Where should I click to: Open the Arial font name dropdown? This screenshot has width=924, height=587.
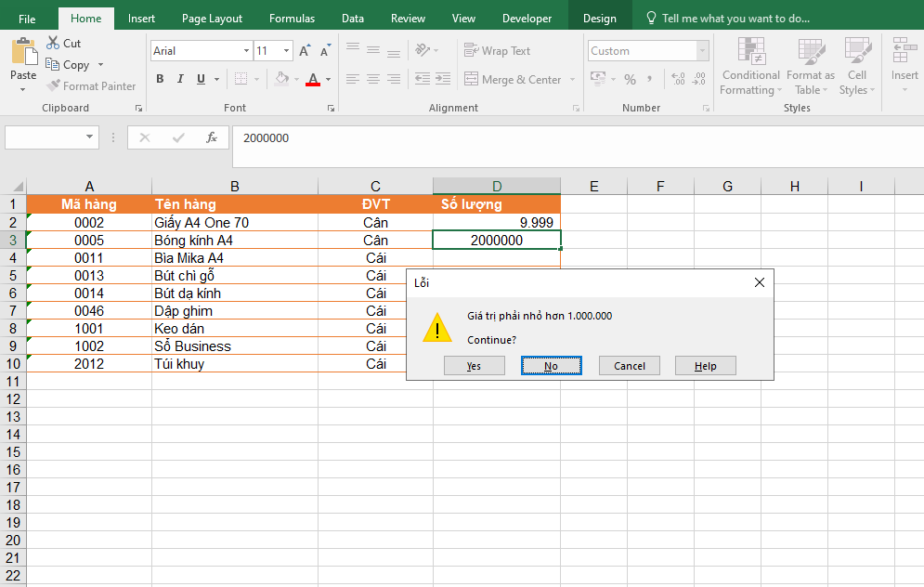(246, 51)
